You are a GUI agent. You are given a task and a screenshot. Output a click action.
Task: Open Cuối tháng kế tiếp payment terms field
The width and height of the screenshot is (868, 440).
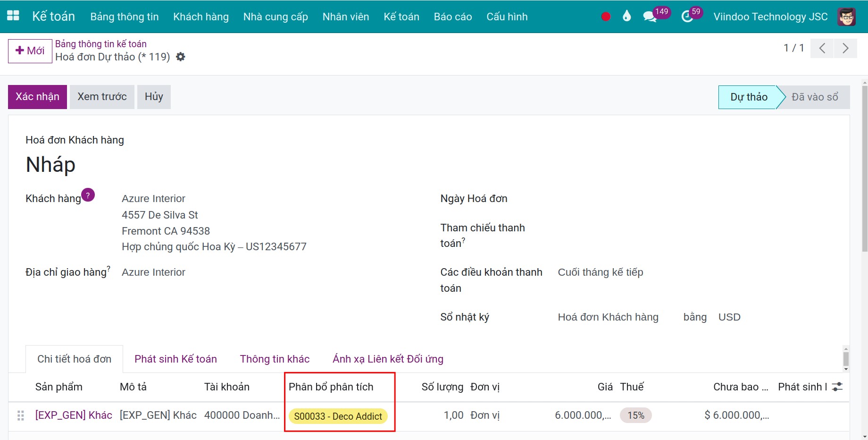(601, 272)
